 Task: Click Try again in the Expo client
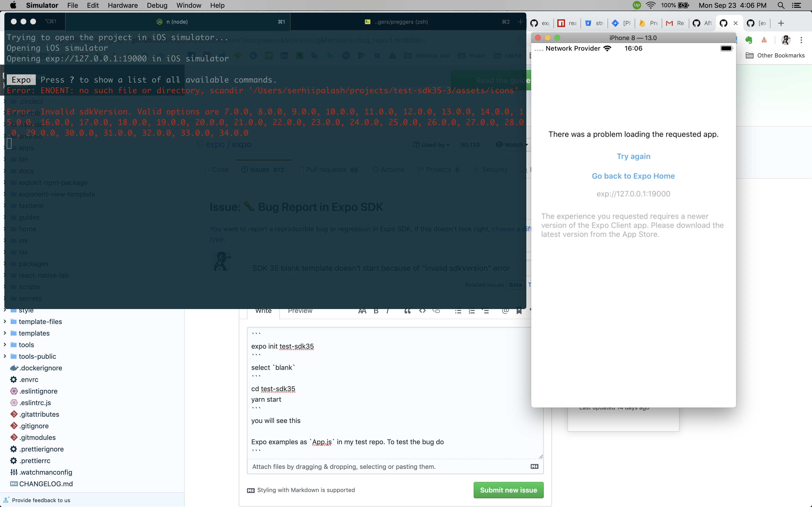point(633,156)
